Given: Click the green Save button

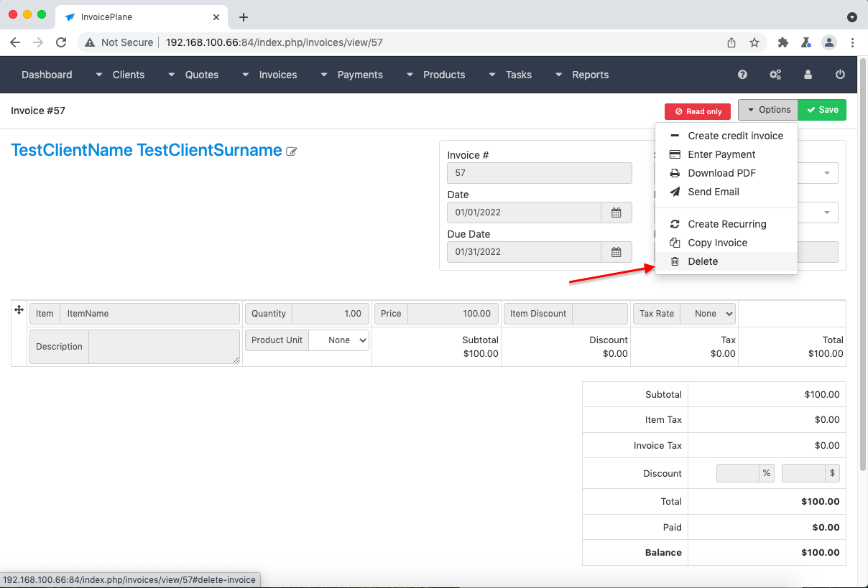Looking at the screenshot, I should 822,110.
